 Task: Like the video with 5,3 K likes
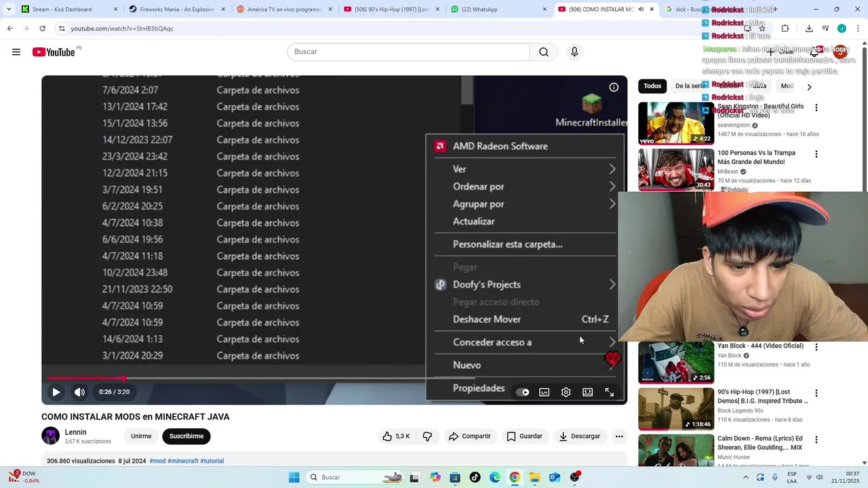pos(396,436)
